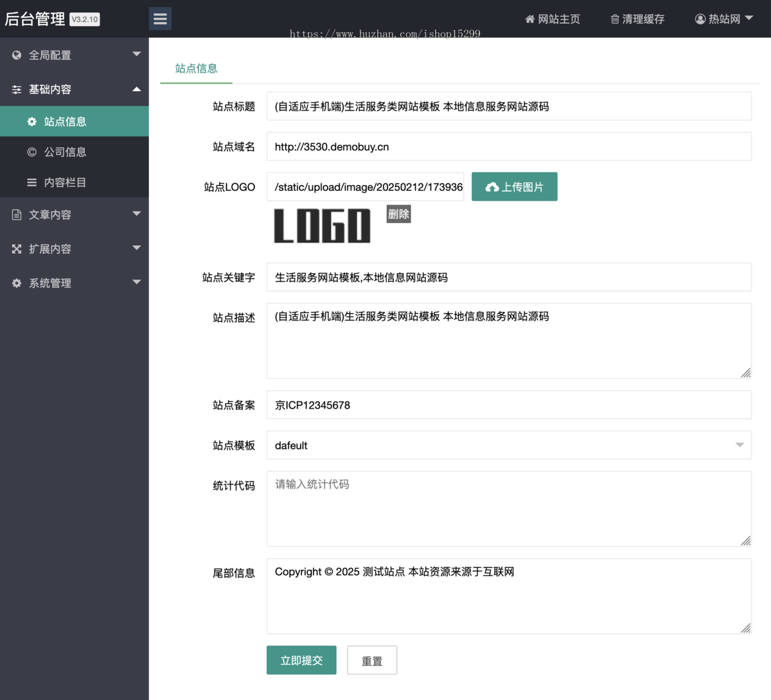Expand the 文章内容 menu arrow
This screenshot has height=700, width=771.
pyautogui.click(x=136, y=213)
